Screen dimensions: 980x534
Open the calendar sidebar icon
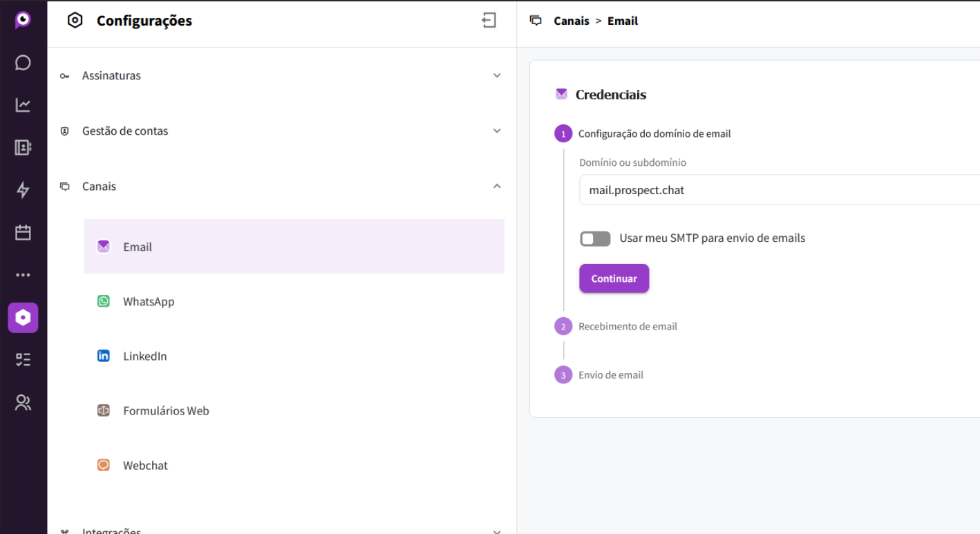pos(23,232)
